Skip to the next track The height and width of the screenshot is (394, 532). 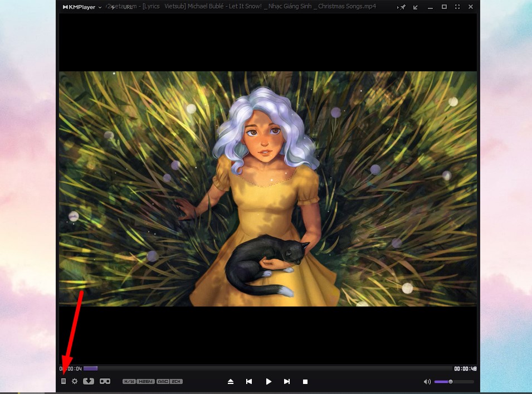tap(287, 382)
